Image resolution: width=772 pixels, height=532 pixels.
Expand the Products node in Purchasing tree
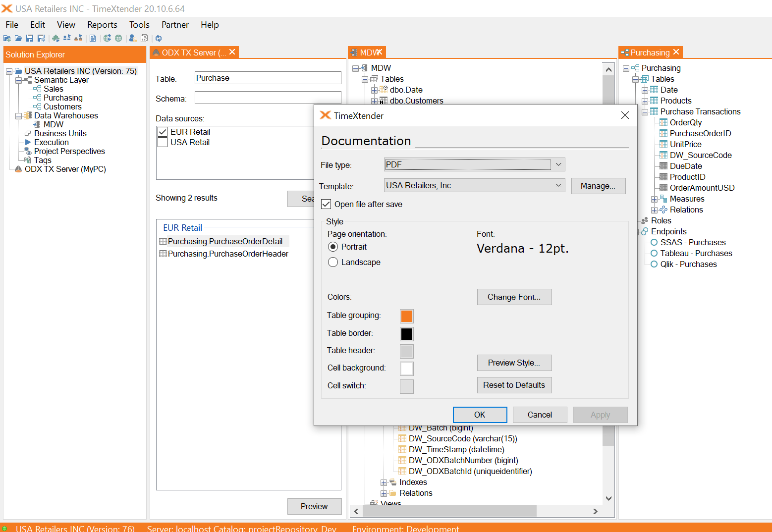645,101
